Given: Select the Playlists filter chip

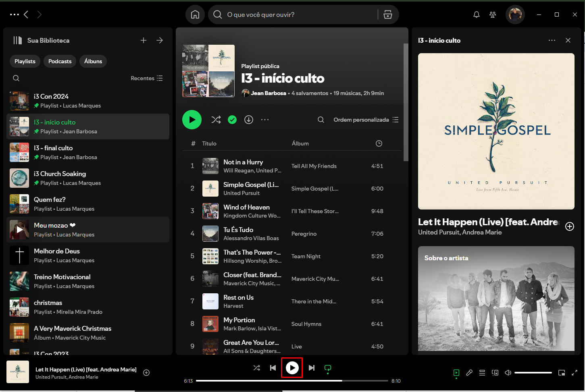Looking at the screenshot, I should 25,61.
